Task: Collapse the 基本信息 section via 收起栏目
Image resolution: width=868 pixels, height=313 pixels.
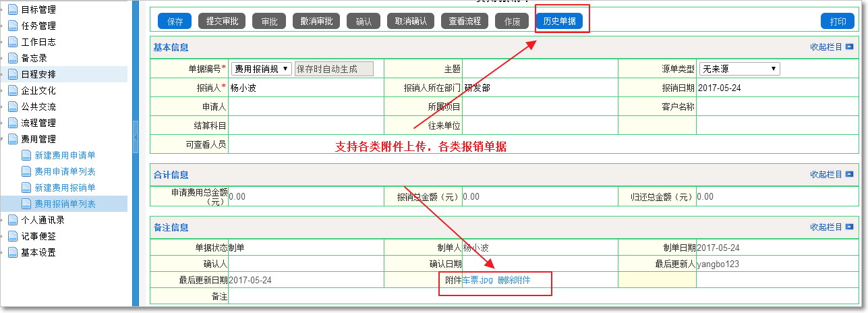Action: (x=832, y=47)
